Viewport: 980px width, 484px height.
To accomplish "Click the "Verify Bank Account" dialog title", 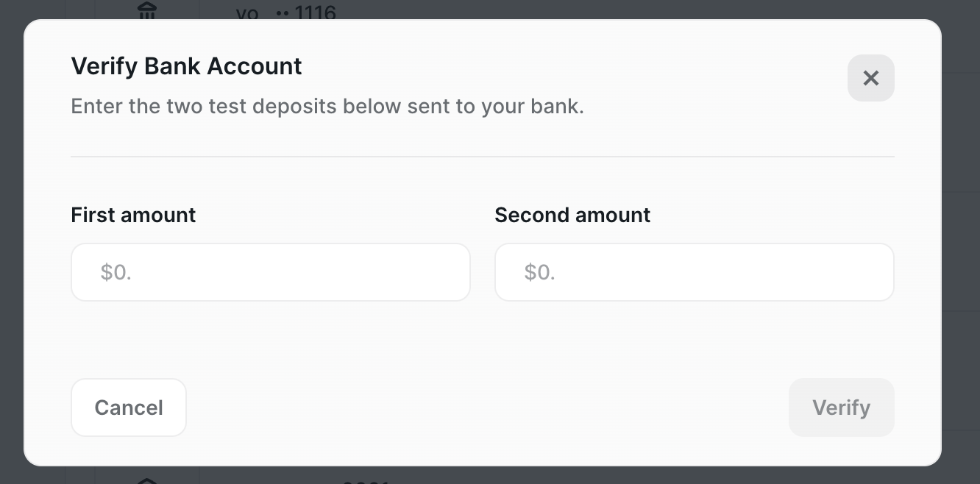I will 186,66.
